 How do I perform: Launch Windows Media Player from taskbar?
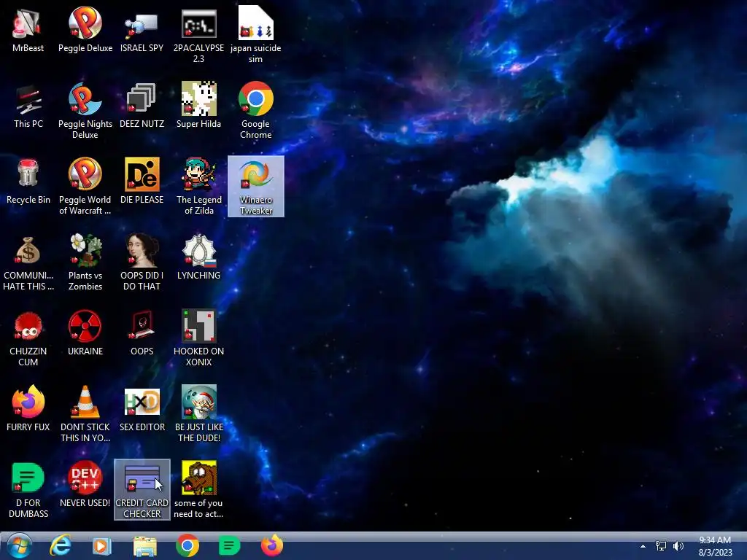[x=101, y=545]
